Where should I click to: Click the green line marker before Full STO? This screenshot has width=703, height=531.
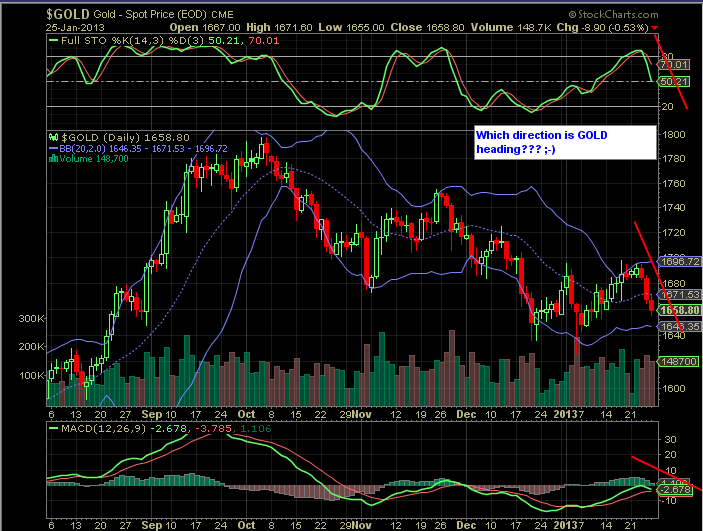pyautogui.click(x=53, y=40)
